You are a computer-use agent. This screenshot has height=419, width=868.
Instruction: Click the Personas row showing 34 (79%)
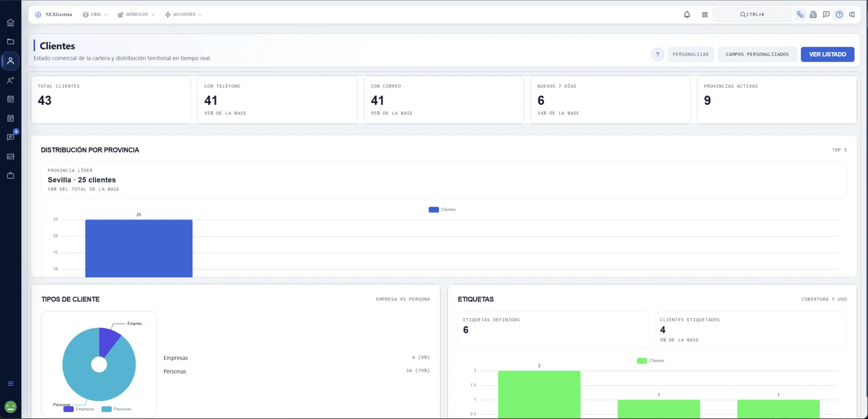click(x=297, y=371)
